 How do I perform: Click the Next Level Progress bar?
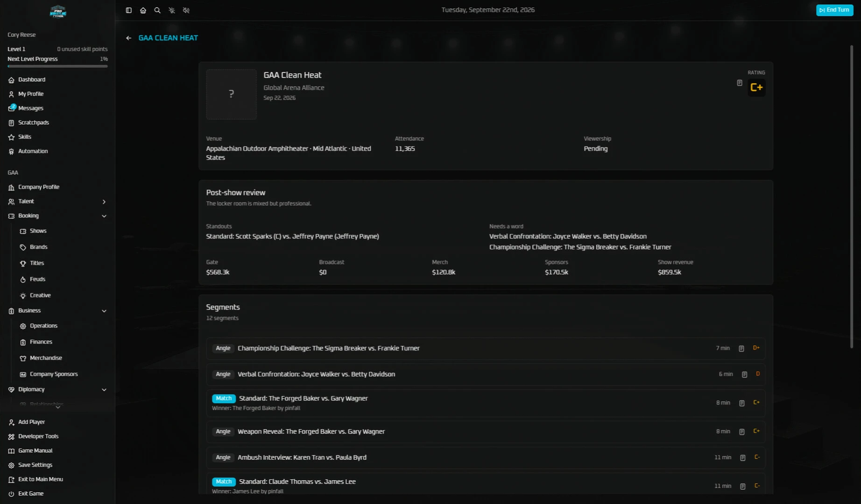(57, 66)
